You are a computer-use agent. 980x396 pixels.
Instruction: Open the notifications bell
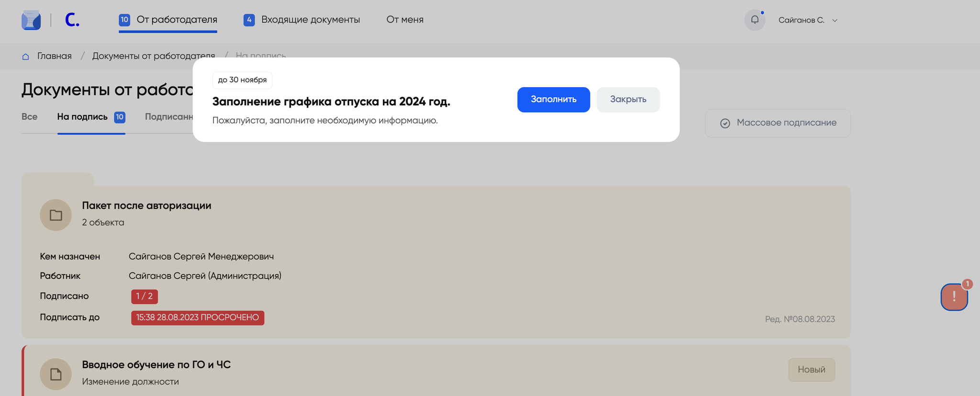755,20
